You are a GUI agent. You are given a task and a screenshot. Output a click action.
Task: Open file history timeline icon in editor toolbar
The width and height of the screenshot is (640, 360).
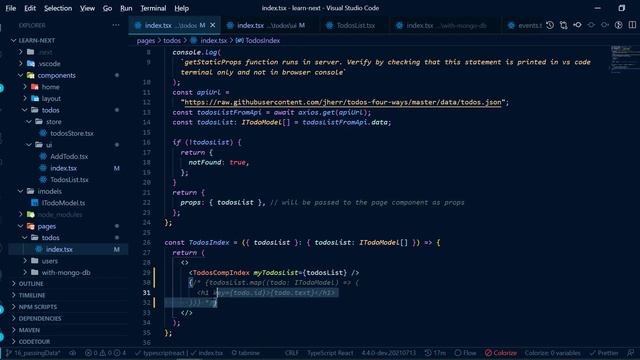[x=550, y=25]
